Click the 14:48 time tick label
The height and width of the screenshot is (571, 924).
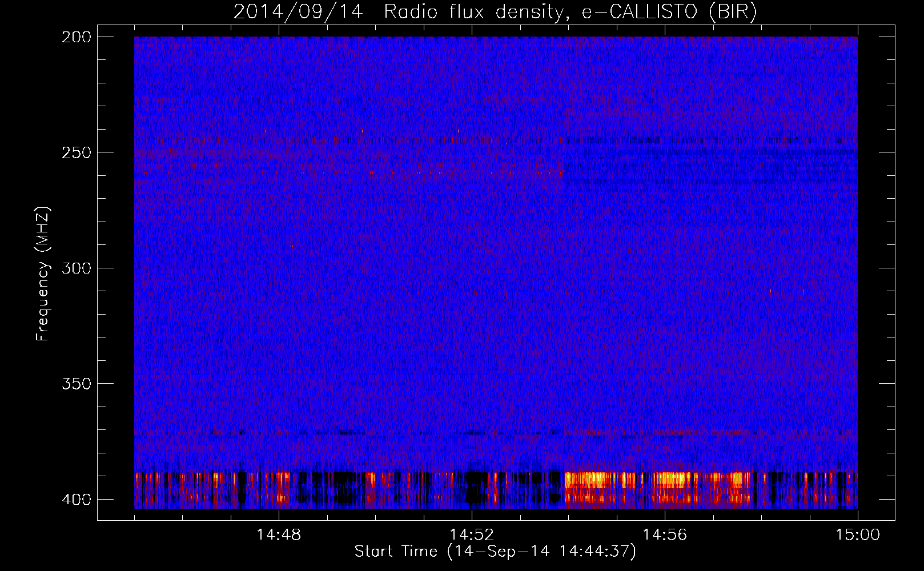coord(279,535)
